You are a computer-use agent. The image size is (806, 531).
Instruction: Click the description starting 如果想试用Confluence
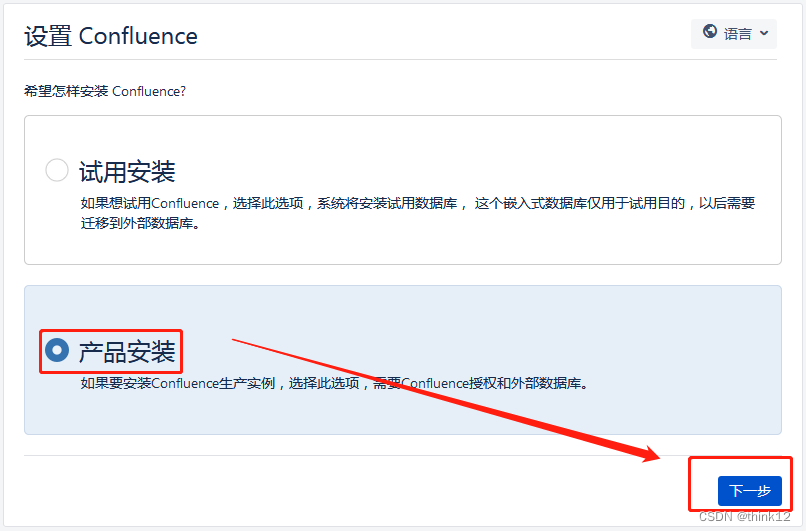[x=417, y=213]
